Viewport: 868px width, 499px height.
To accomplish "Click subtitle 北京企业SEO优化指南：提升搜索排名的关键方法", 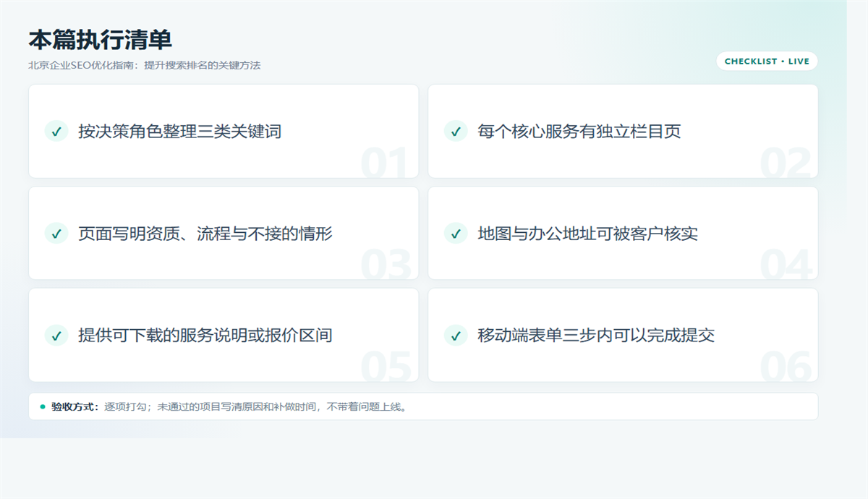I will pyautogui.click(x=144, y=65).
